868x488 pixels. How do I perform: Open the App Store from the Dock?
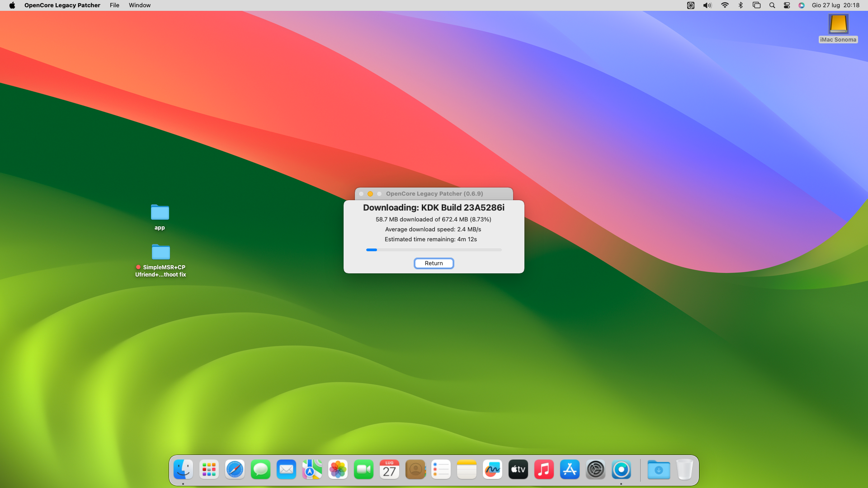pos(570,470)
